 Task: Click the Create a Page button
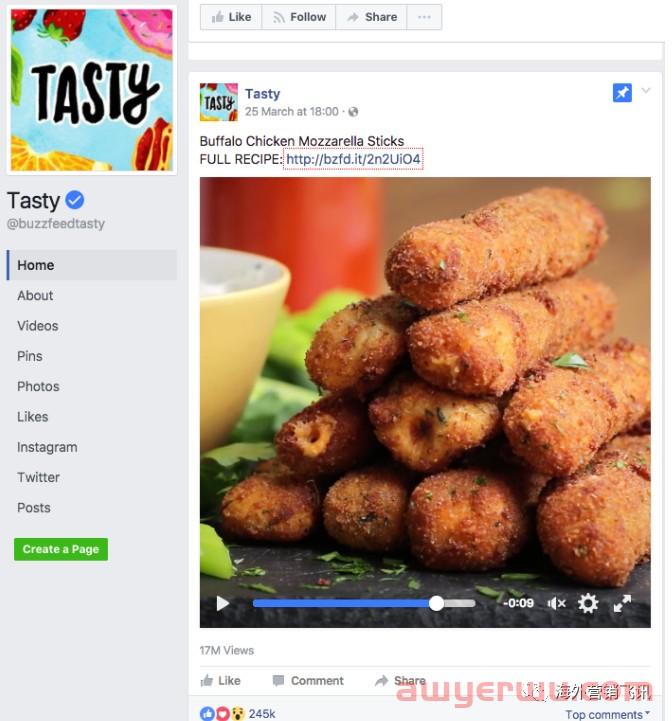pyautogui.click(x=61, y=549)
